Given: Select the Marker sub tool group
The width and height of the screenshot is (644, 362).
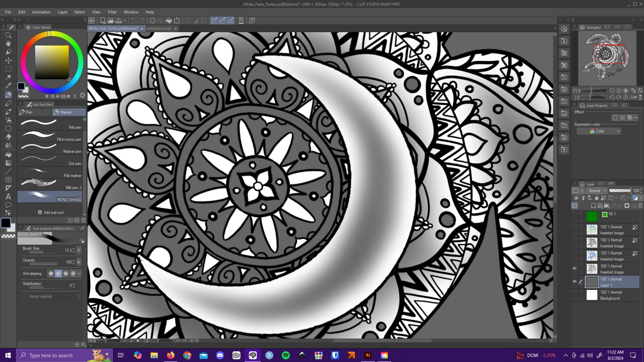Looking at the screenshot, I should [x=69, y=112].
